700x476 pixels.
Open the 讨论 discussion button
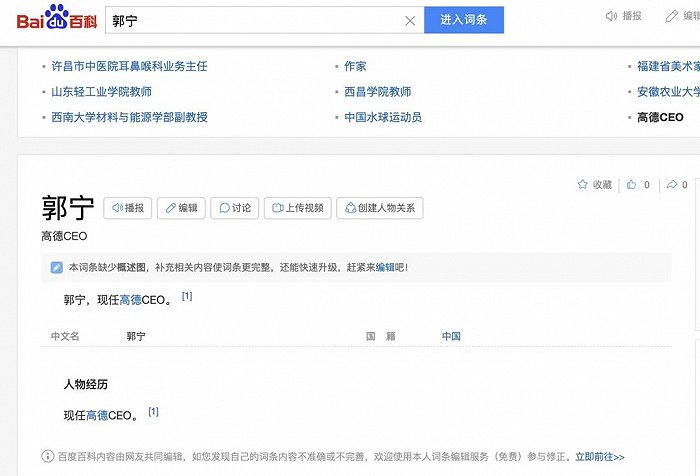point(235,208)
